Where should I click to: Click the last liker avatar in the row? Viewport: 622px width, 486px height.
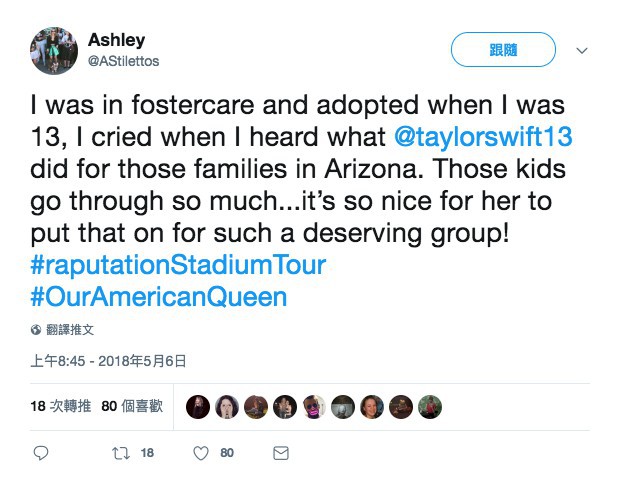coord(430,406)
